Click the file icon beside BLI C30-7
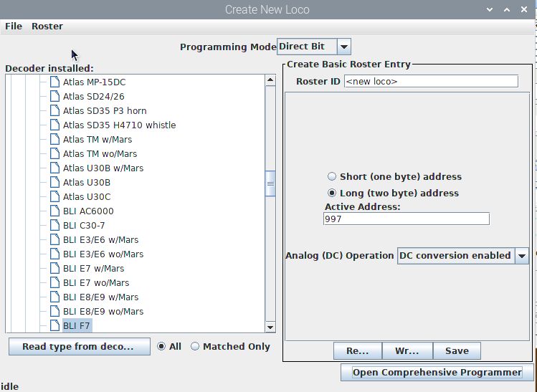 [54, 226]
